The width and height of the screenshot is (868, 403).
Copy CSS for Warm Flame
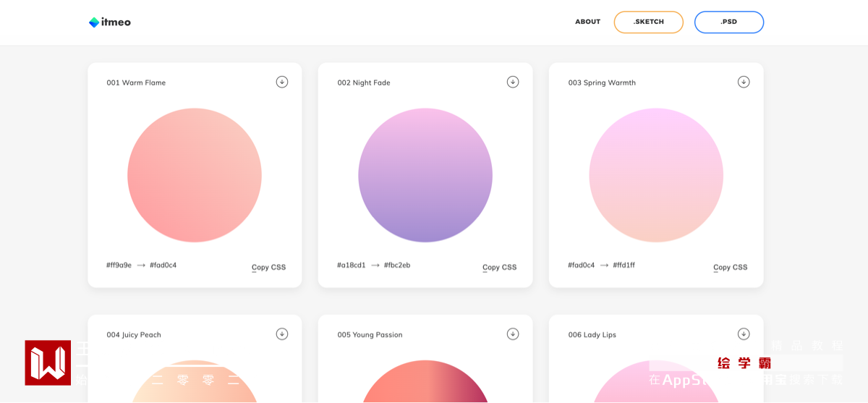pos(268,267)
